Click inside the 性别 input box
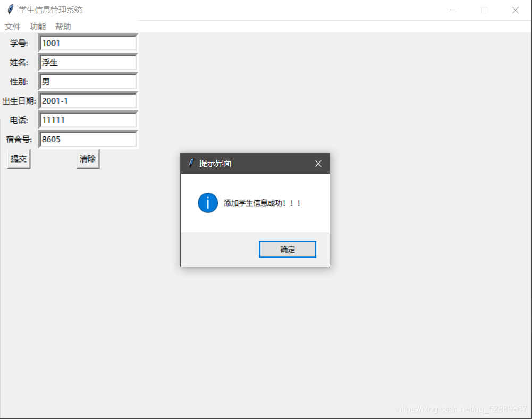 (87, 81)
